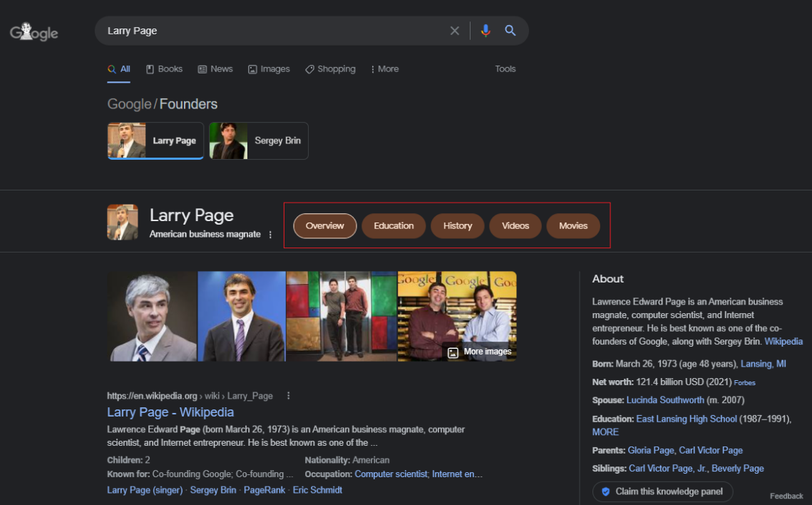Click More images button
The height and width of the screenshot is (505, 812).
pos(480,352)
